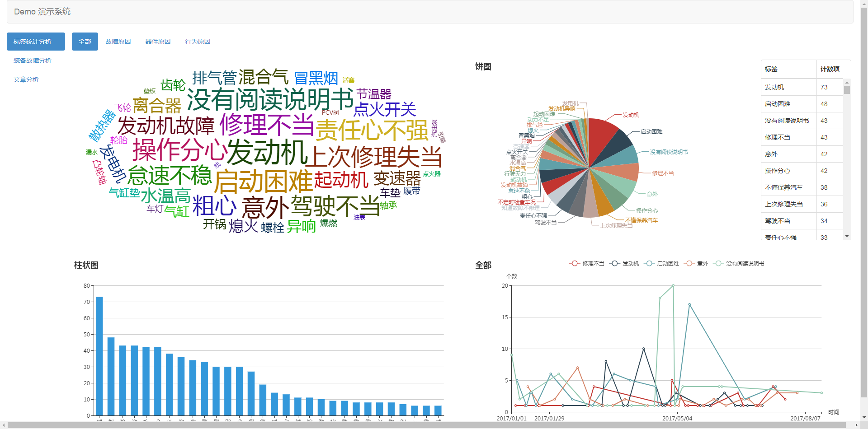Switch to the 行为原因 tab

198,42
